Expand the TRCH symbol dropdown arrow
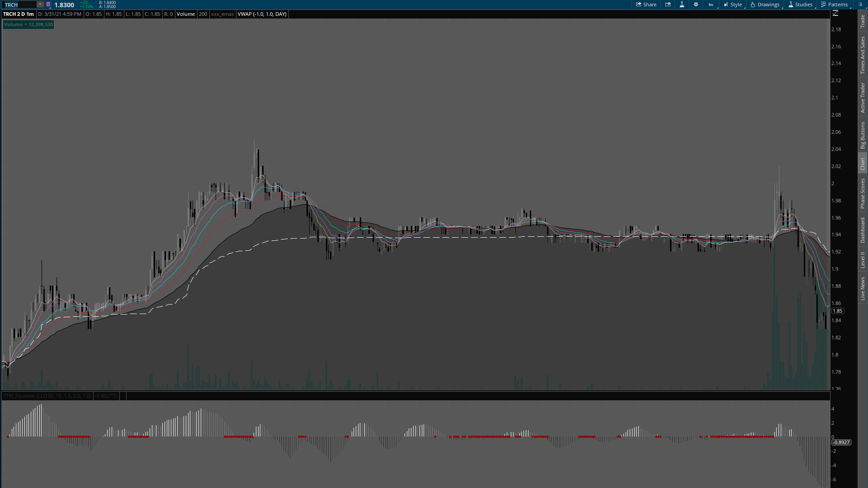The width and height of the screenshot is (868, 488). [x=40, y=5]
